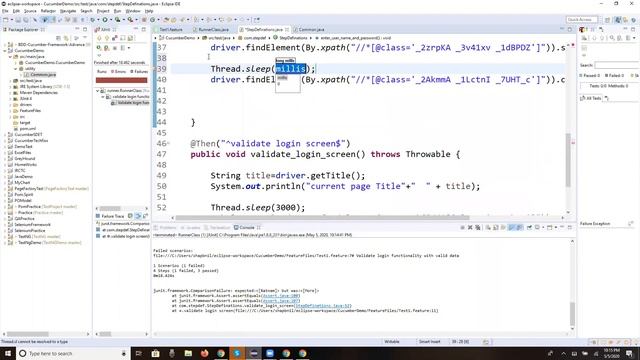640x360 pixels.
Task: Minimize the Package Explorer view
Action: click(77, 29)
